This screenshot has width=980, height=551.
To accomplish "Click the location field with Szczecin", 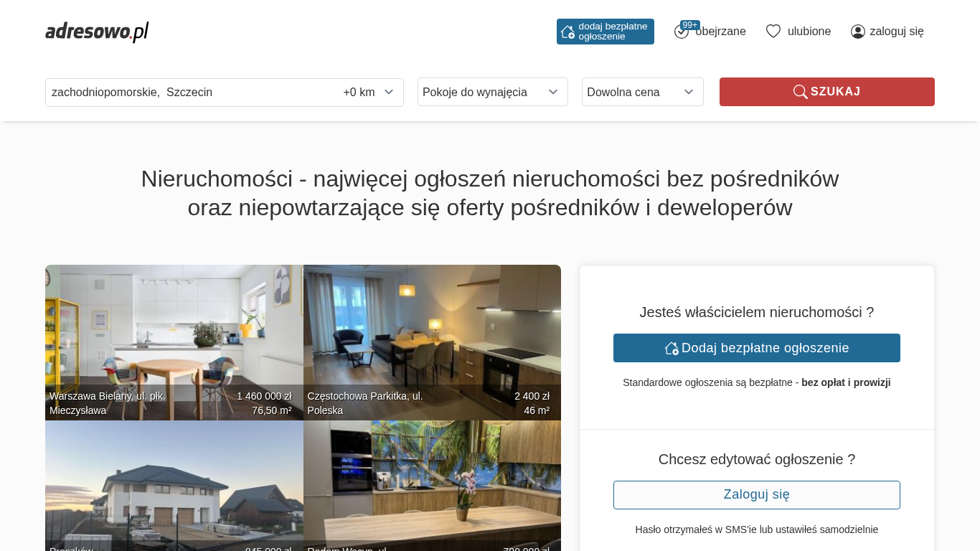I will [x=192, y=92].
